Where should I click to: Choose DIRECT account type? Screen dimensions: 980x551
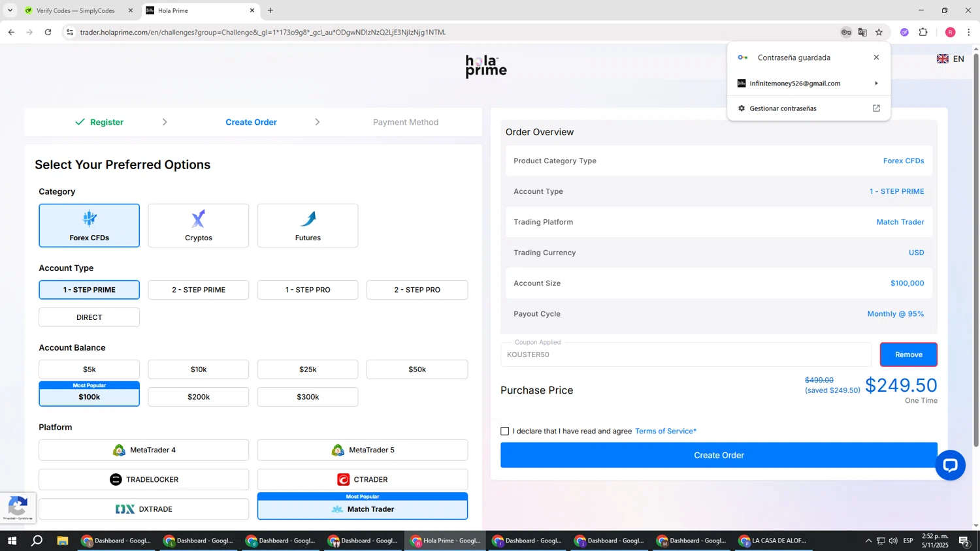[89, 317]
